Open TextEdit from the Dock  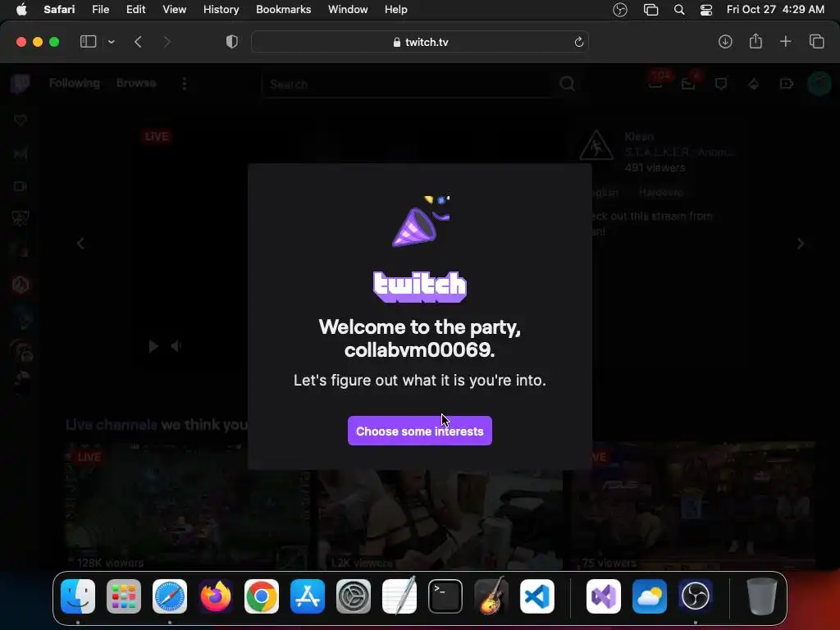point(399,596)
